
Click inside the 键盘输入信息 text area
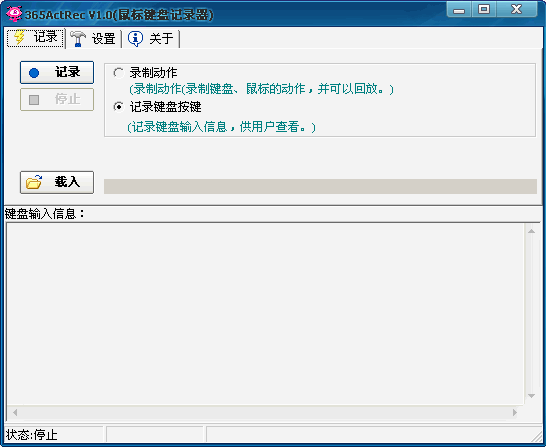pos(265,313)
